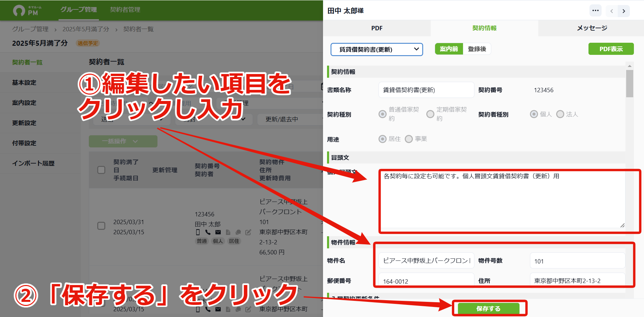Click the 普通 tag under 田中 太郎
Screen dimensions: 644x317
[202, 241]
